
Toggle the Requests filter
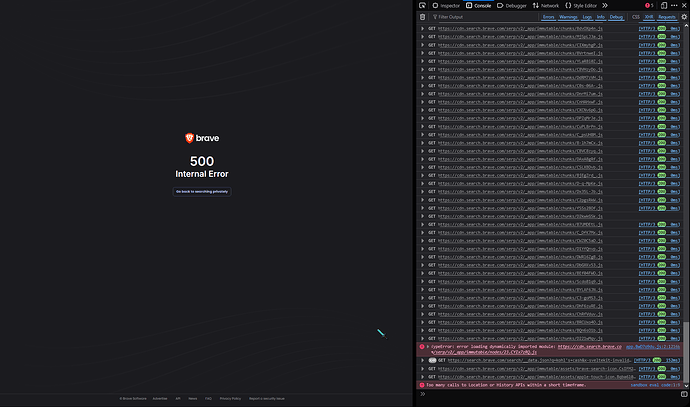point(667,17)
